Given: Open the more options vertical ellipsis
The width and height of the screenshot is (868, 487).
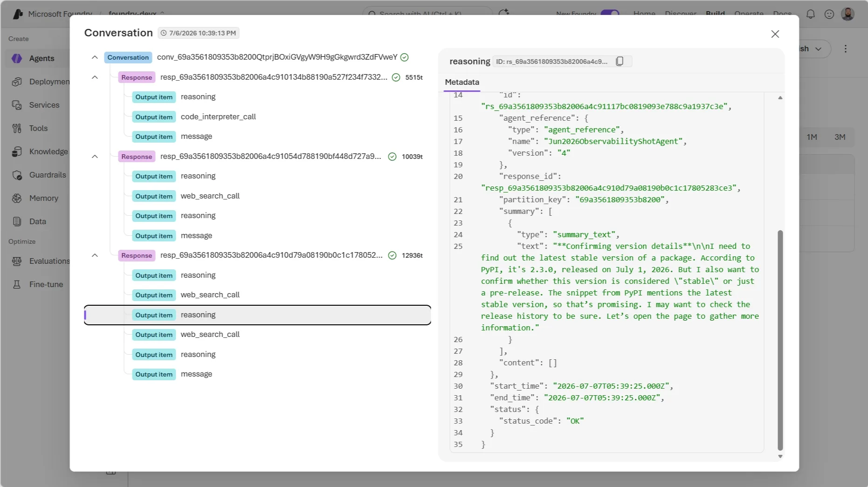Looking at the screenshot, I should tap(845, 48).
